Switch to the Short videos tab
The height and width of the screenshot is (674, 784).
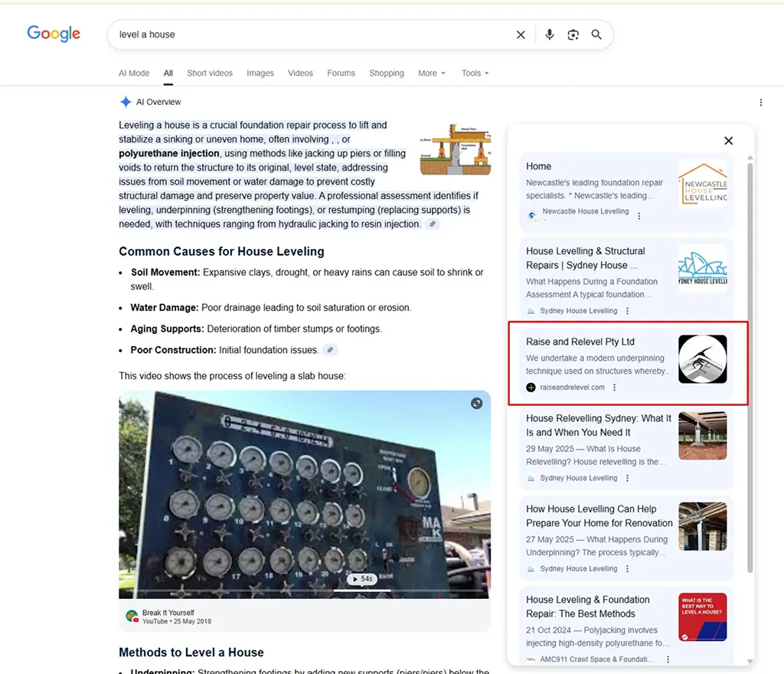pos(209,74)
